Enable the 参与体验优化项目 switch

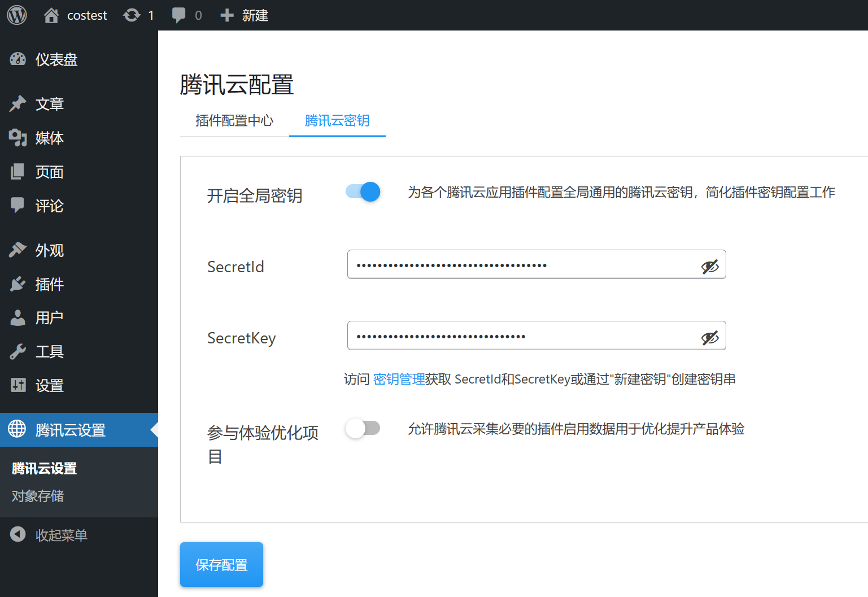click(363, 429)
